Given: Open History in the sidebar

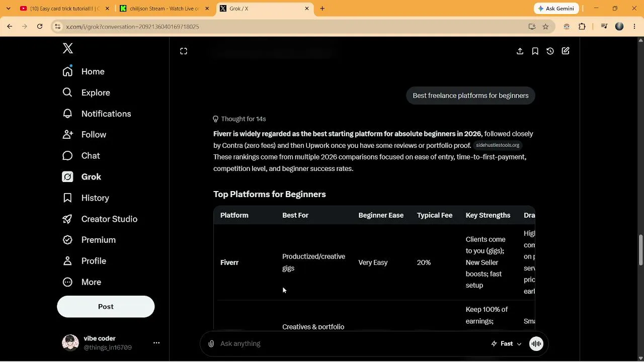Looking at the screenshot, I should [x=86, y=198].
